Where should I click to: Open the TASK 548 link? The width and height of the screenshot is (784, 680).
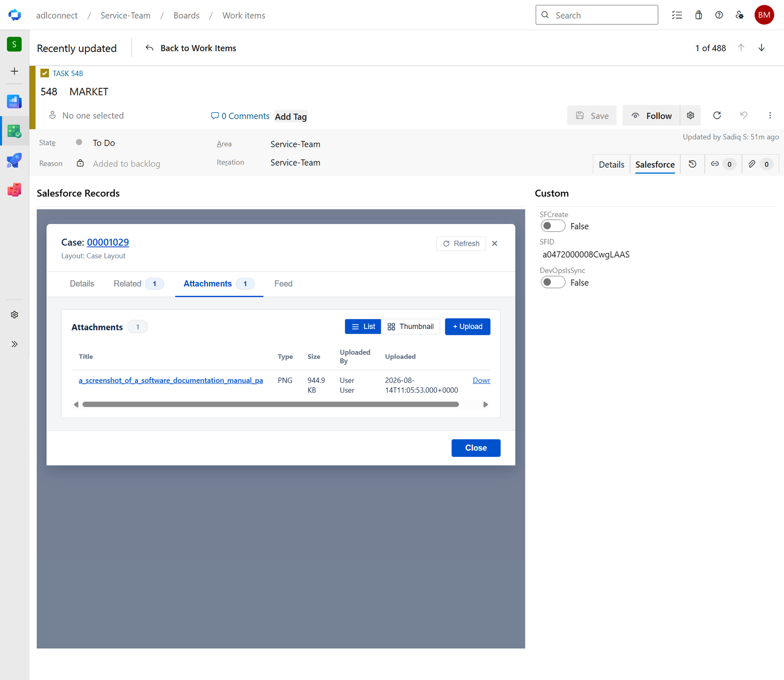[68, 74]
